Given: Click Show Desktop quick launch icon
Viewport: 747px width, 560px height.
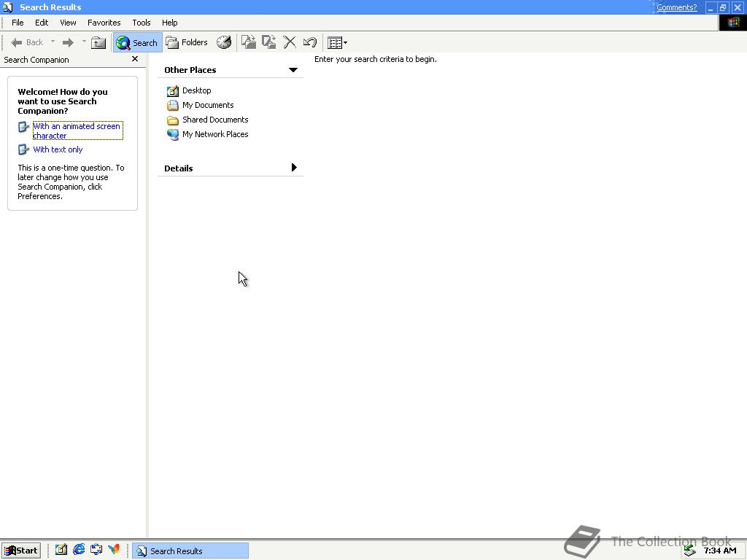Looking at the screenshot, I should pyautogui.click(x=61, y=550).
